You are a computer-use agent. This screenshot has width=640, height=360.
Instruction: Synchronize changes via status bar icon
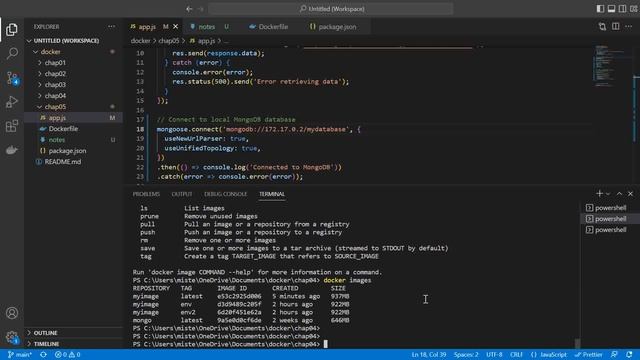tap(43, 355)
